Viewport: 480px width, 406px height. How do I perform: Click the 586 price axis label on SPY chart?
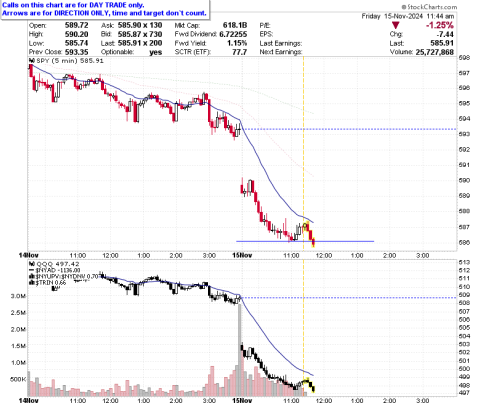click(464, 242)
